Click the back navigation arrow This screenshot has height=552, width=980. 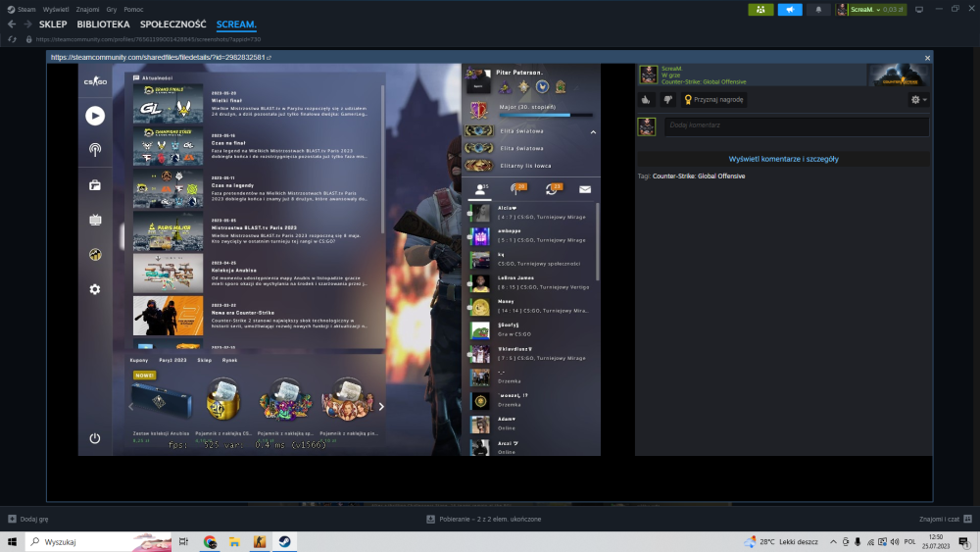[x=12, y=24]
